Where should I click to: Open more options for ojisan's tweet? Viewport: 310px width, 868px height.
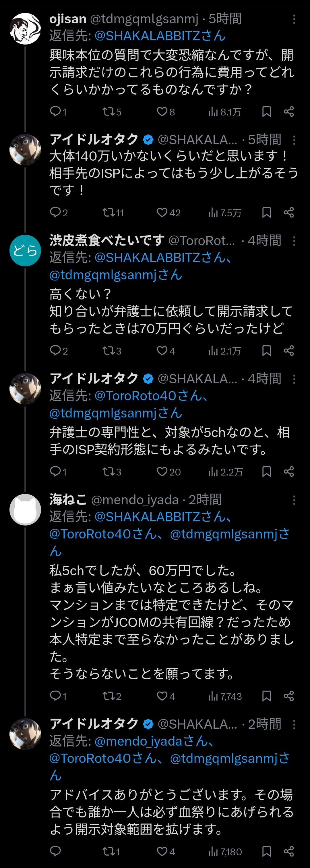click(x=294, y=19)
